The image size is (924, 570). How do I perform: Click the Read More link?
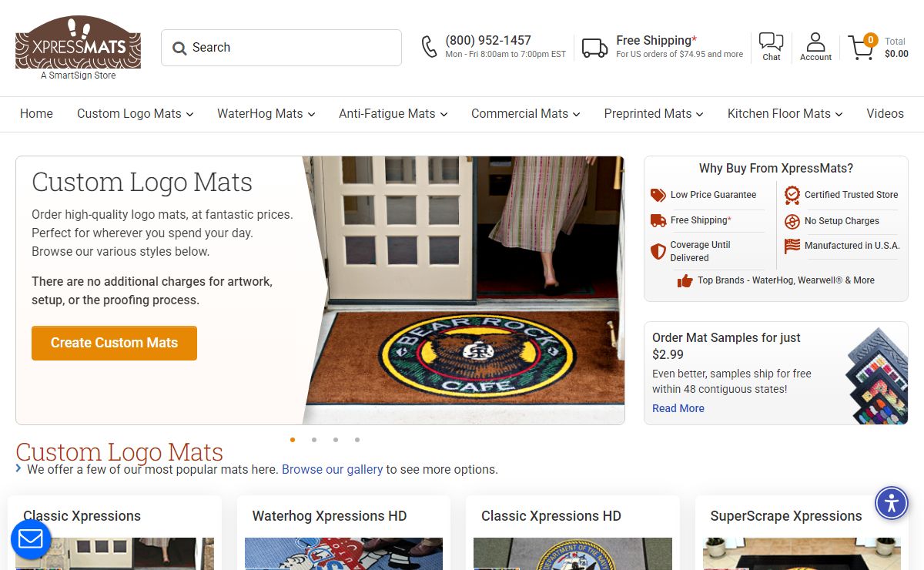(678, 408)
